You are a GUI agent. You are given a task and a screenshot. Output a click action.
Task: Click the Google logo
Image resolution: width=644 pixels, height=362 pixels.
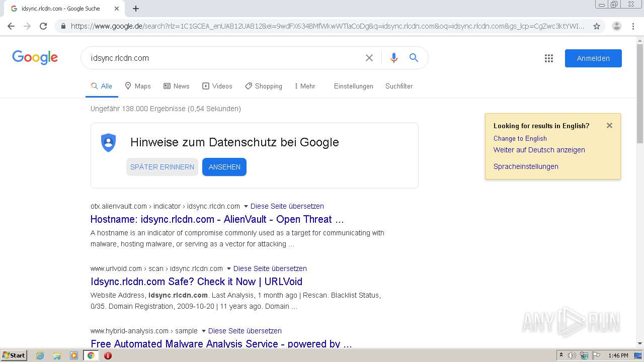[35, 57]
